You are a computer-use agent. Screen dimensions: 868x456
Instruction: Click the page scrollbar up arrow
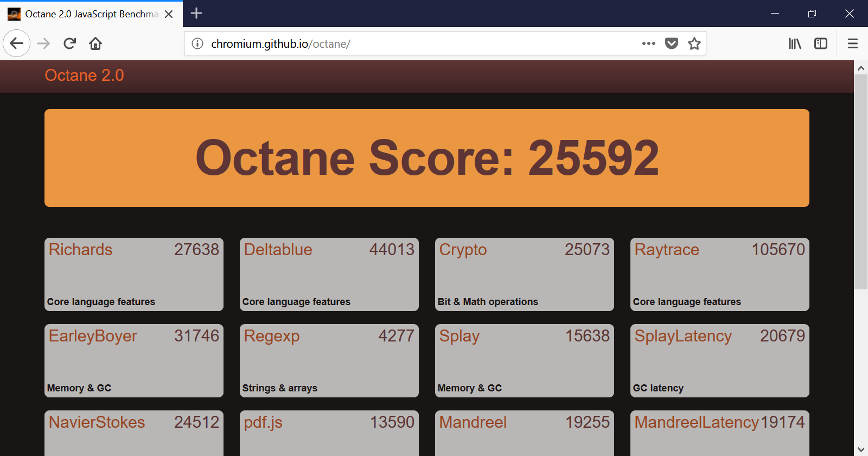861,68
